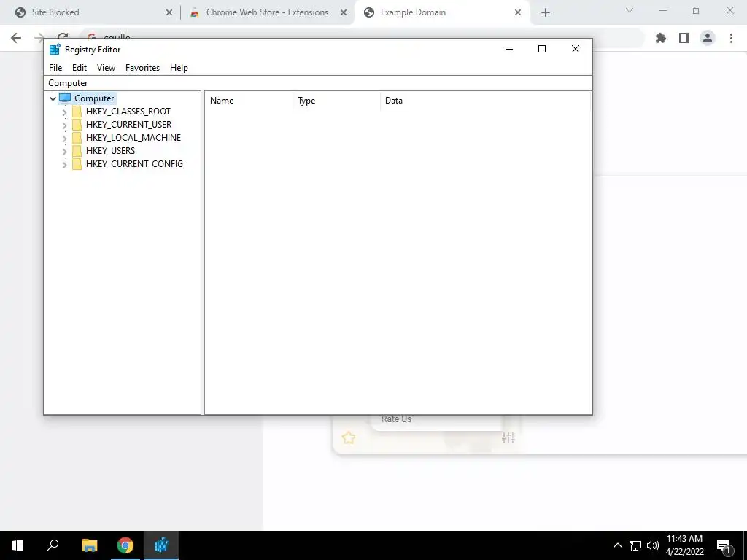The image size is (747, 560).
Task: Click the HKEY_CURRENT_CONFIG folder icon
Action: click(77, 164)
